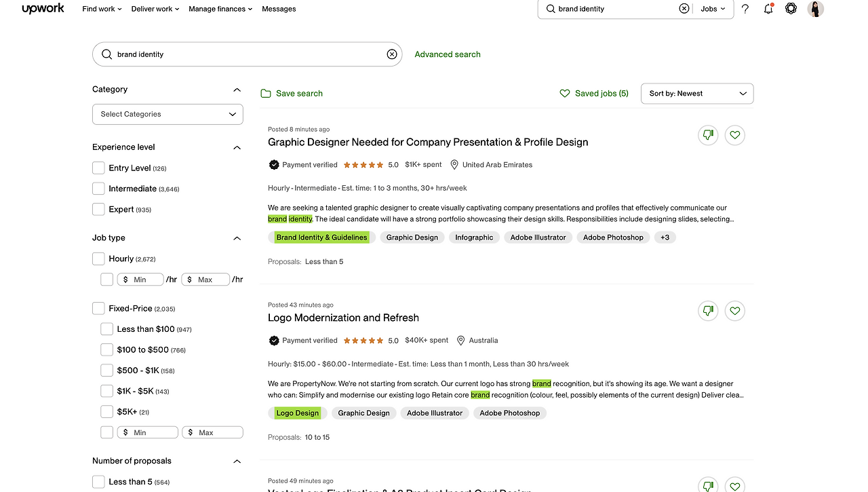Screen dimensions: 868x492
Task: Check the Hourly job type filter
Action: (x=98, y=259)
